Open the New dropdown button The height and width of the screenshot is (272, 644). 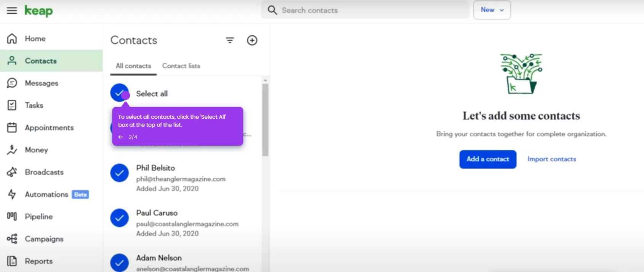click(x=492, y=10)
